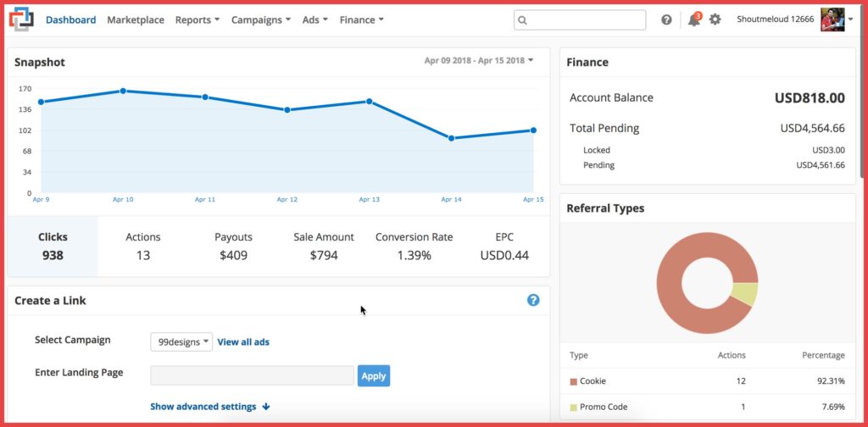Viewport: 868px width, 427px height.
Task: Select the Conversion Rate metric tab
Action: 414,247
